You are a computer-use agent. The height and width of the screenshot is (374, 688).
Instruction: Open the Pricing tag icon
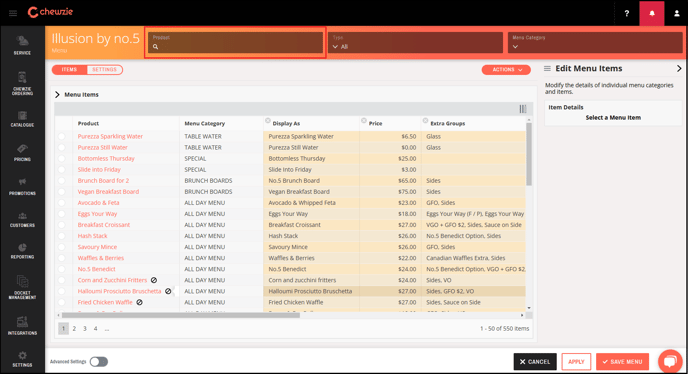pos(22,153)
